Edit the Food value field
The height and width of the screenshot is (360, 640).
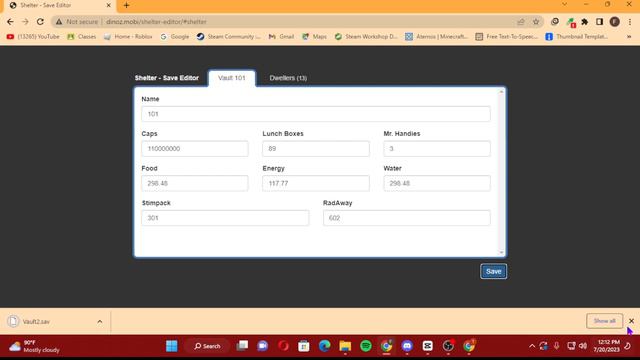click(x=195, y=183)
